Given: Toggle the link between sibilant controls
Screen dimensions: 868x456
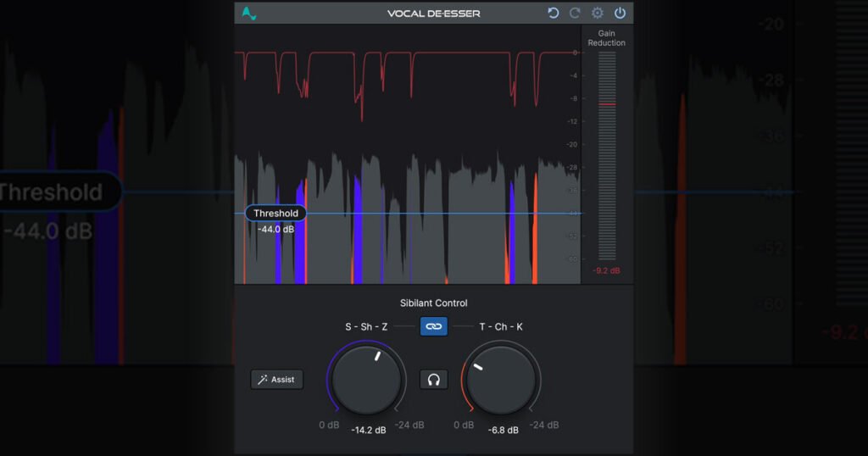Looking at the screenshot, I should coord(433,326).
